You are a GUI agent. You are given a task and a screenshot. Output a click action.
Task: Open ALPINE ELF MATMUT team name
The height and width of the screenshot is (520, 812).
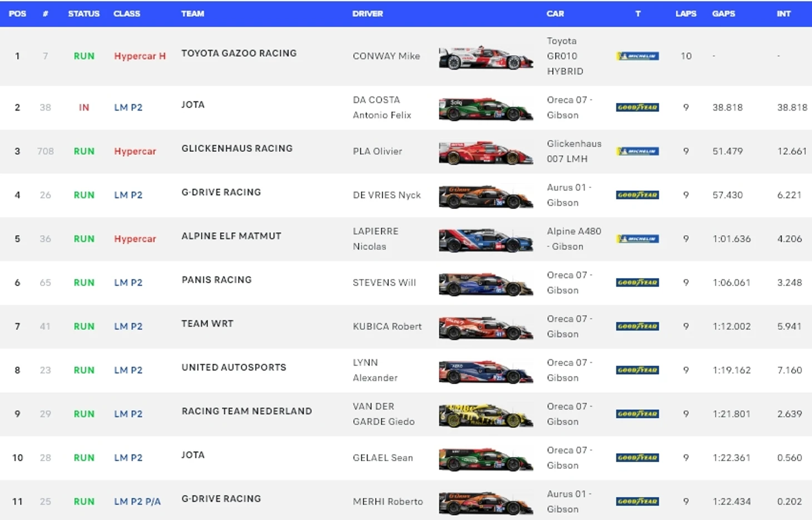point(231,236)
